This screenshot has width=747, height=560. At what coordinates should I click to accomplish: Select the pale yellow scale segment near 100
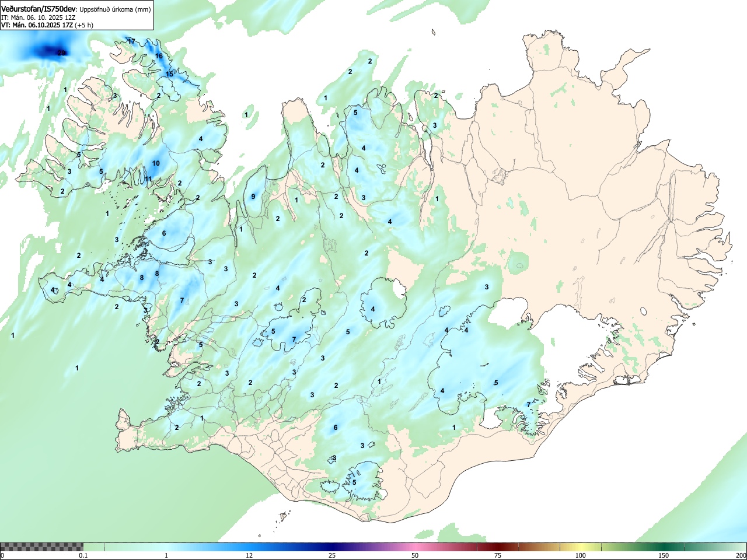click(x=580, y=547)
